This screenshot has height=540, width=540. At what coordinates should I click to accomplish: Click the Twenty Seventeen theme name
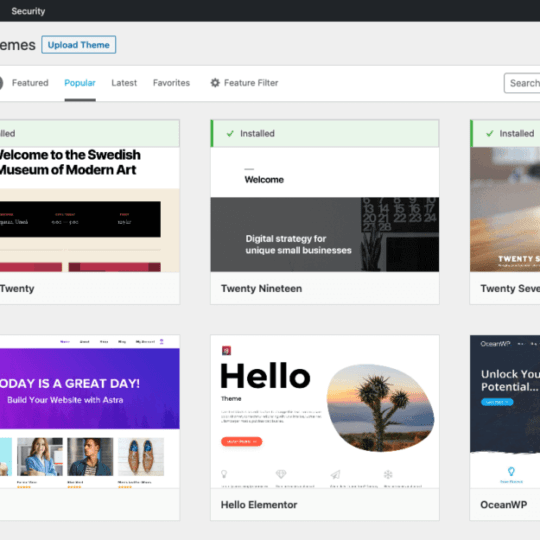pyautogui.click(x=510, y=288)
